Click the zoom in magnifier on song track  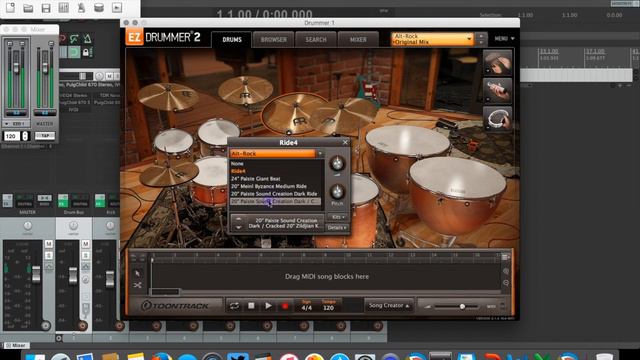pos(506,271)
